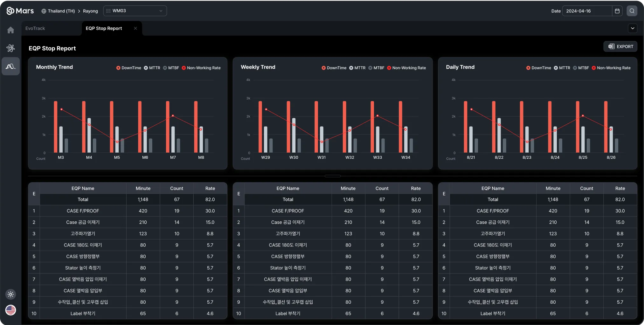Open the calendar date picker icon
Viewport: 644px width, 325px height.
pos(617,11)
